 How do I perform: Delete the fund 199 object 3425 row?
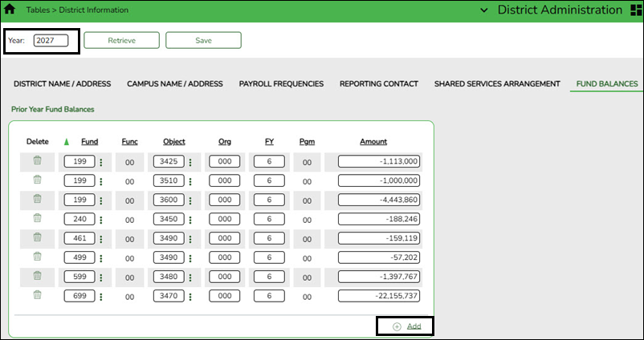coord(38,160)
